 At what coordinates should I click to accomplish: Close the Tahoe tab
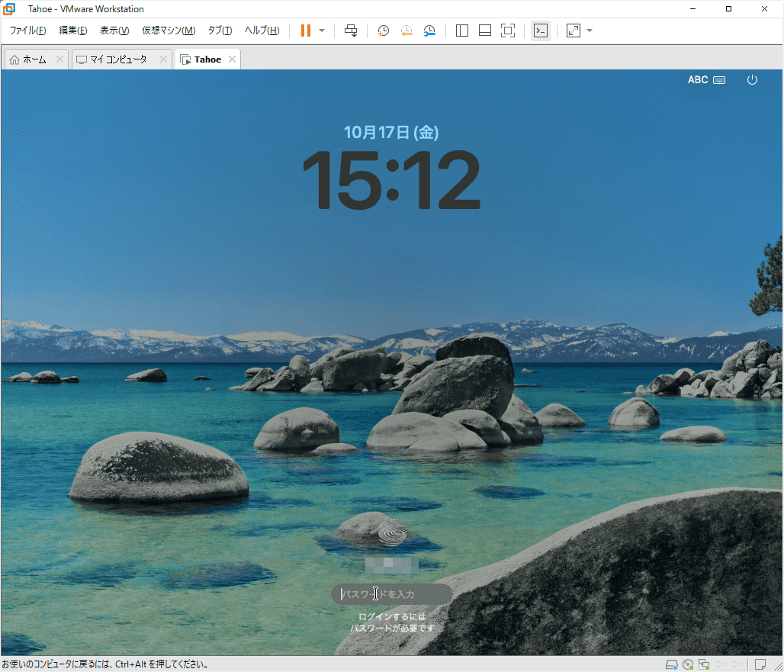coord(232,59)
